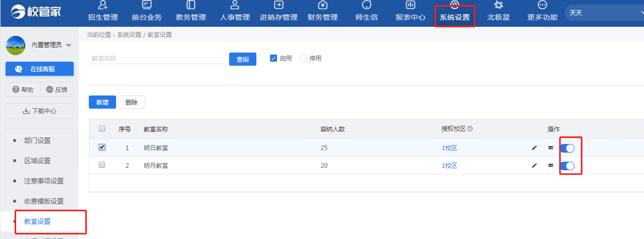Edit 明日教室 with pencil icon
644x239 pixels.
click(x=534, y=148)
